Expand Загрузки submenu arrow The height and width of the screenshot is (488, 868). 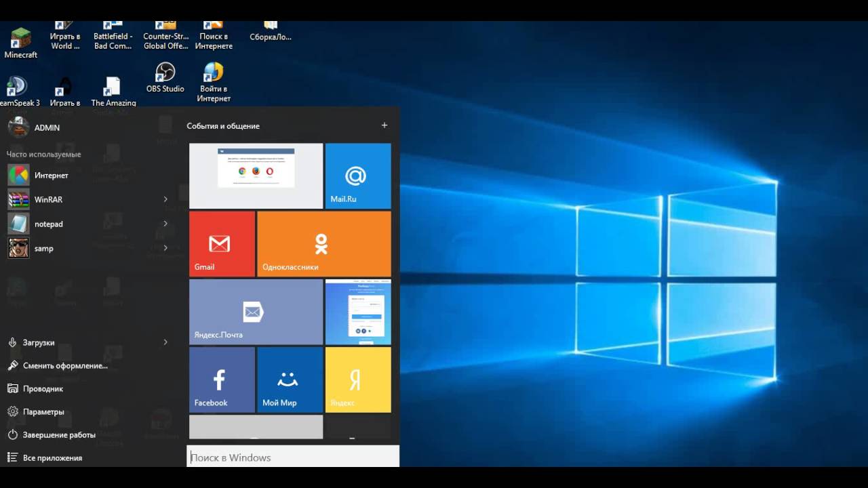165,342
